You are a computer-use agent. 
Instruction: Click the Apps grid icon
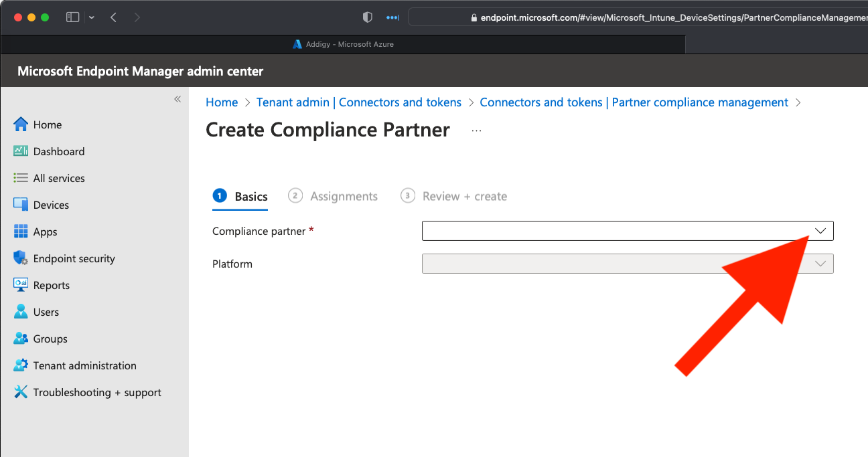tap(21, 232)
